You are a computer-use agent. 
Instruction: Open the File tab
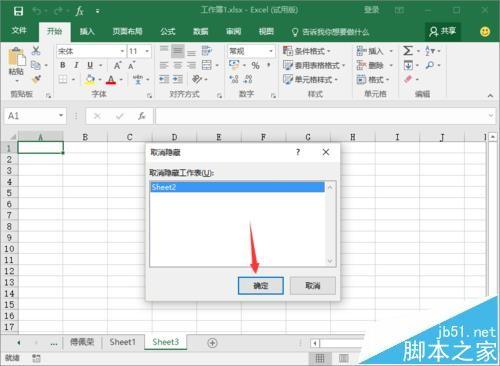pyautogui.click(x=19, y=31)
